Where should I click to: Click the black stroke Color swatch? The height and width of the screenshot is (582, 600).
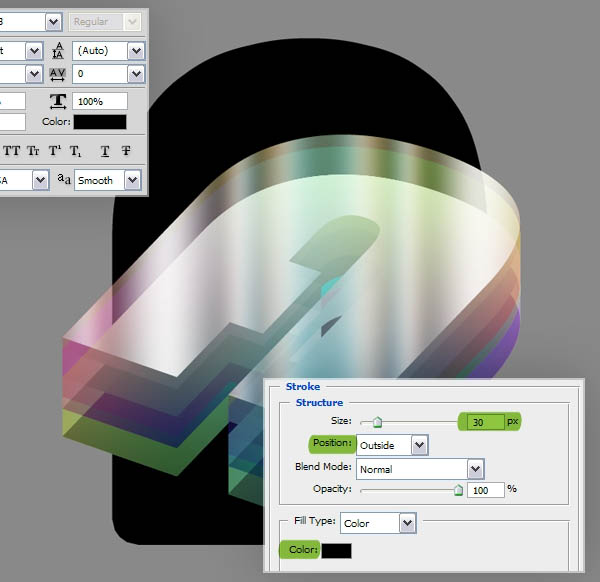click(x=337, y=551)
